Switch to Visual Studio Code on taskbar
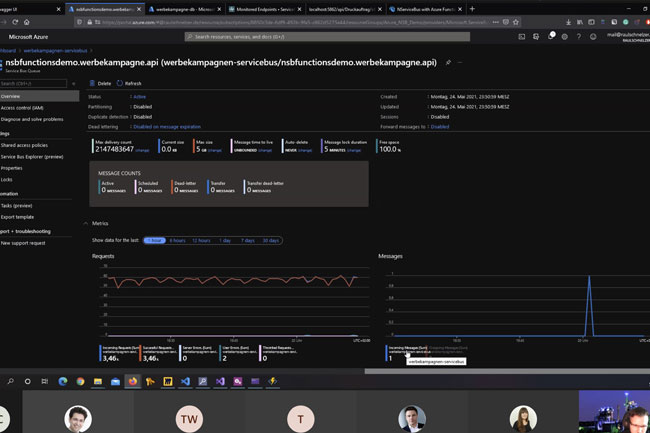650x433 pixels. [185, 381]
